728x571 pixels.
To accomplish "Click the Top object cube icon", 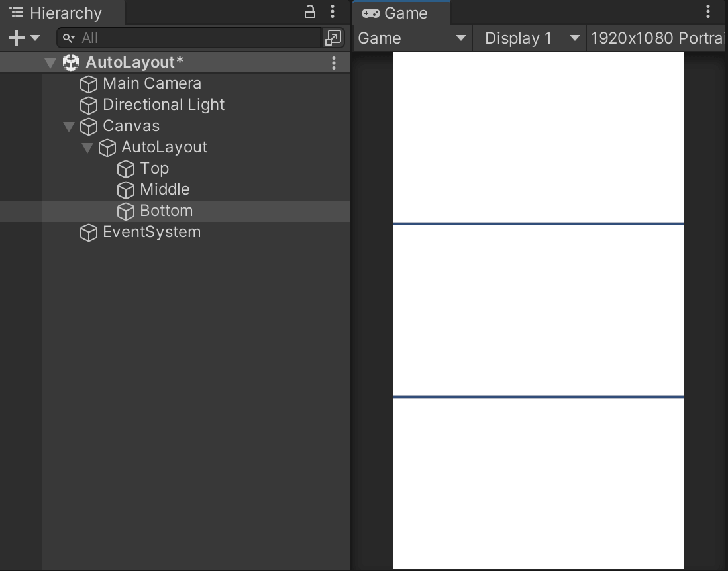I will (125, 169).
